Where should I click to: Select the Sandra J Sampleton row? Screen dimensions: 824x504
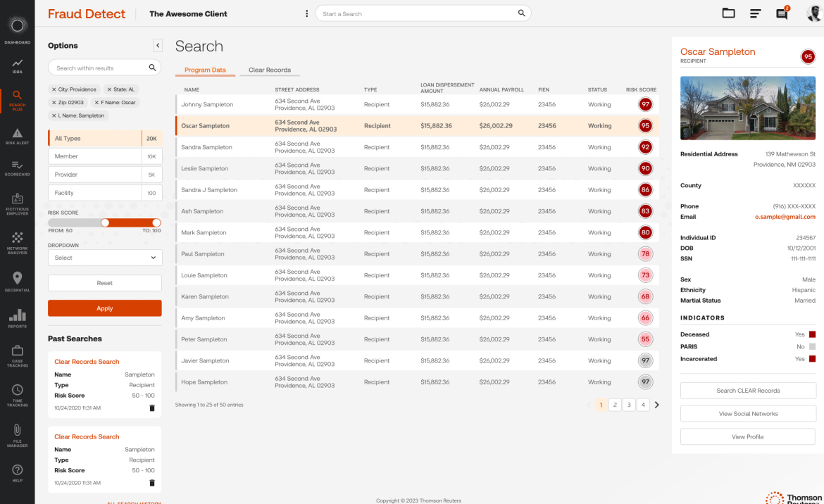[417, 190]
